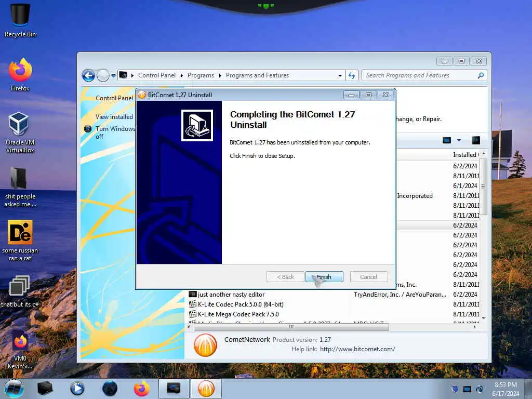The width and height of the screenshot is (532, 399).
Task: Open the Oracle VM VirtualBox desktop icon
Action: click(x=20, y=132)
